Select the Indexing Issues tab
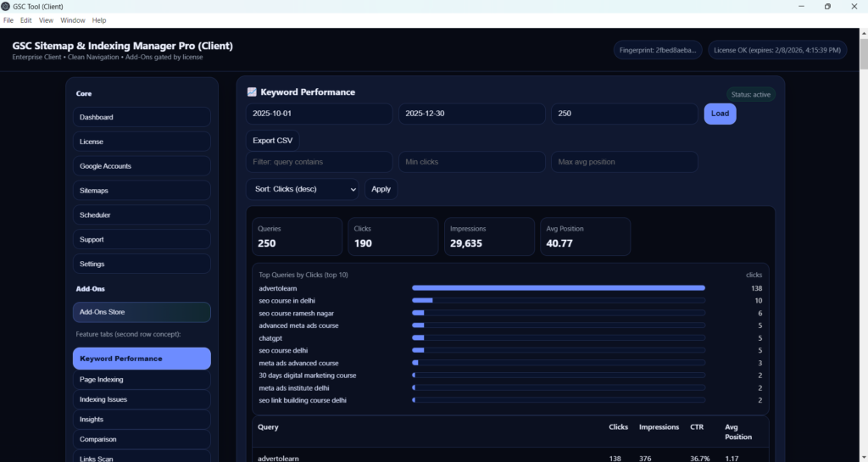Image resolution: width=868 pixels, height=462 pixels. pos(142,399)
